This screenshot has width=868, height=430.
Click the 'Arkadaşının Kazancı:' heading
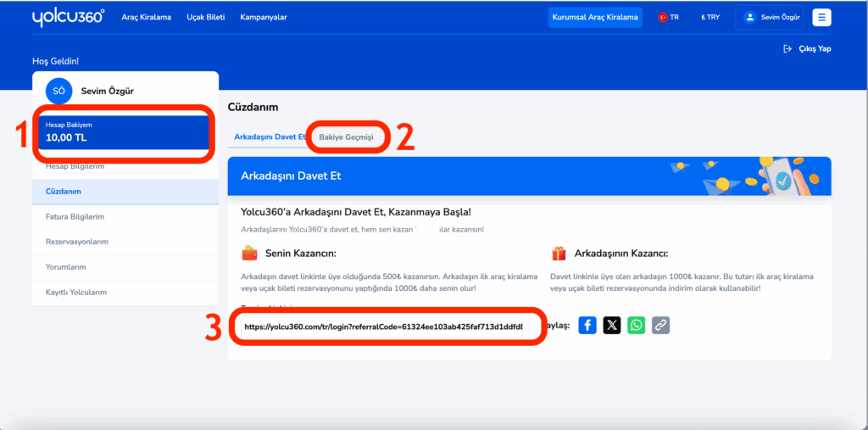621,254
